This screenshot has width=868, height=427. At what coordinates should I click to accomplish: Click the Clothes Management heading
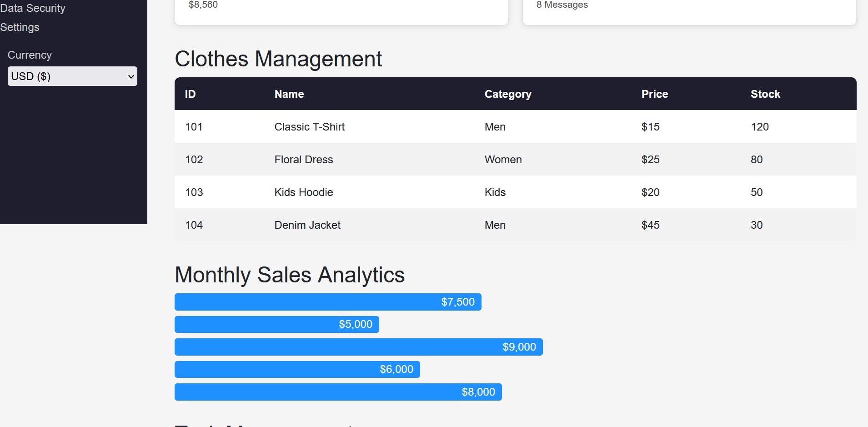point(278,59)
